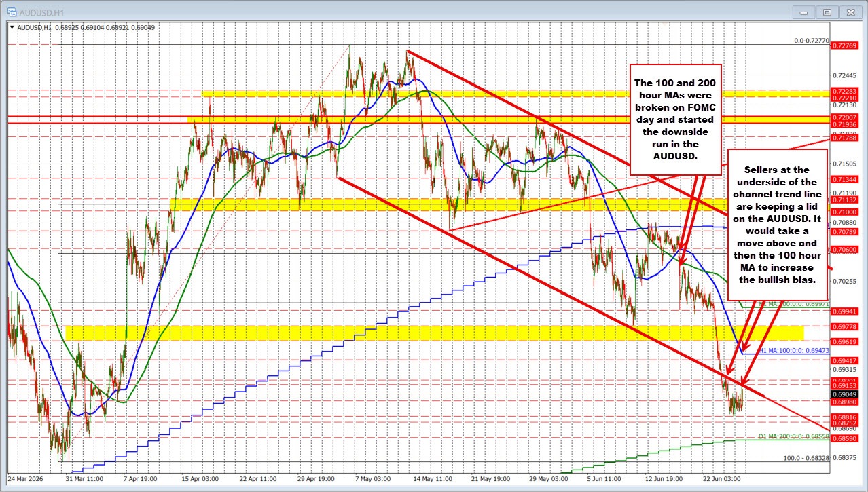Click price axis value 0.72445
The image size is (868, 492).
click(x=844, y=75)
